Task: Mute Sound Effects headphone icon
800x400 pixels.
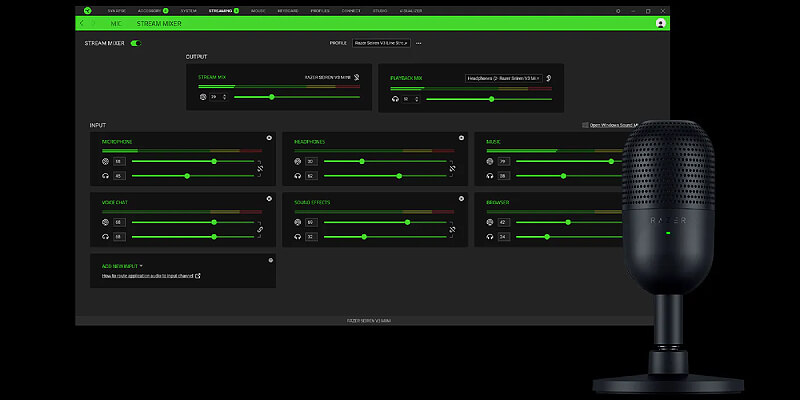Action: [x=297, y=237]
